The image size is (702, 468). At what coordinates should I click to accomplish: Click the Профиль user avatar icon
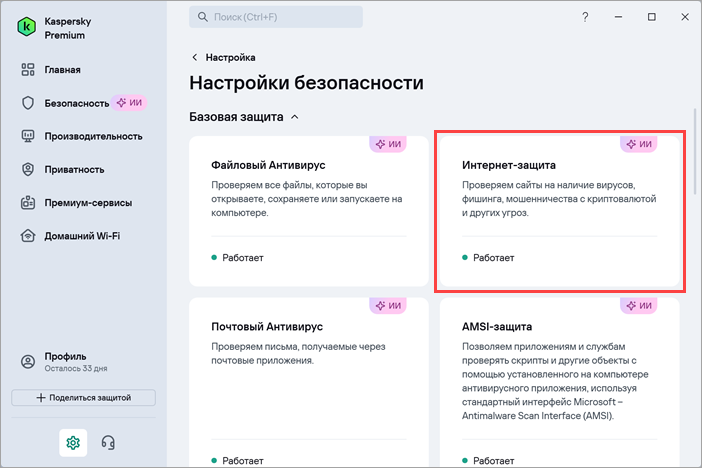[28, 362]
